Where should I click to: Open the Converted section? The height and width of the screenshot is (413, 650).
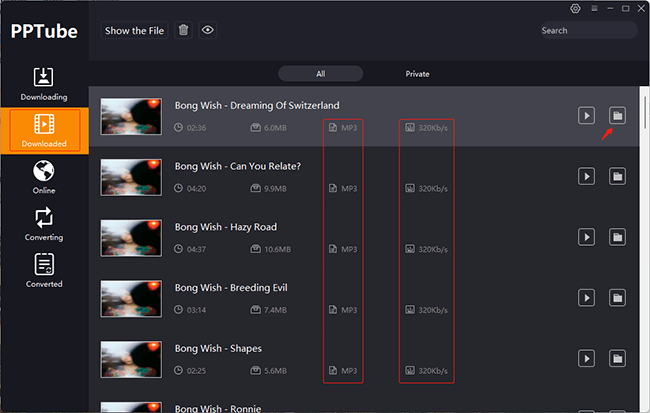[44, 270]
